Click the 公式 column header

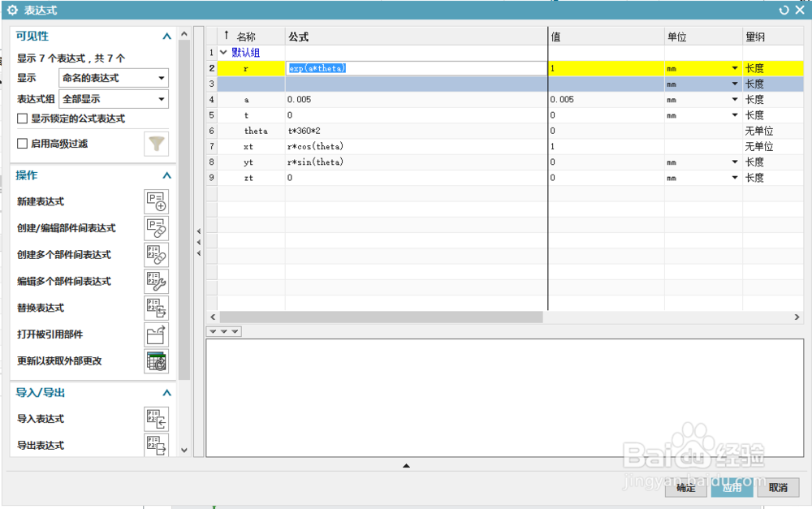(417, 37)
